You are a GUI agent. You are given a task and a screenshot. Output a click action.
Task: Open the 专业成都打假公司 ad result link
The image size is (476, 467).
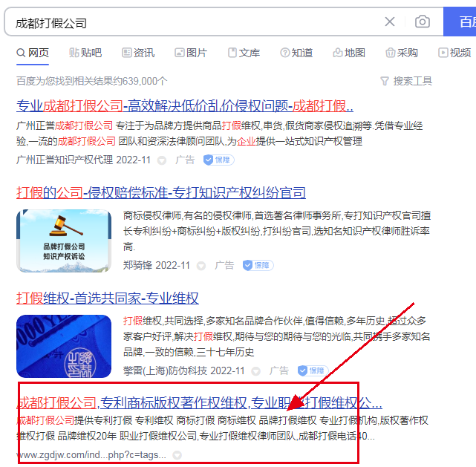(x=185, y=106)
